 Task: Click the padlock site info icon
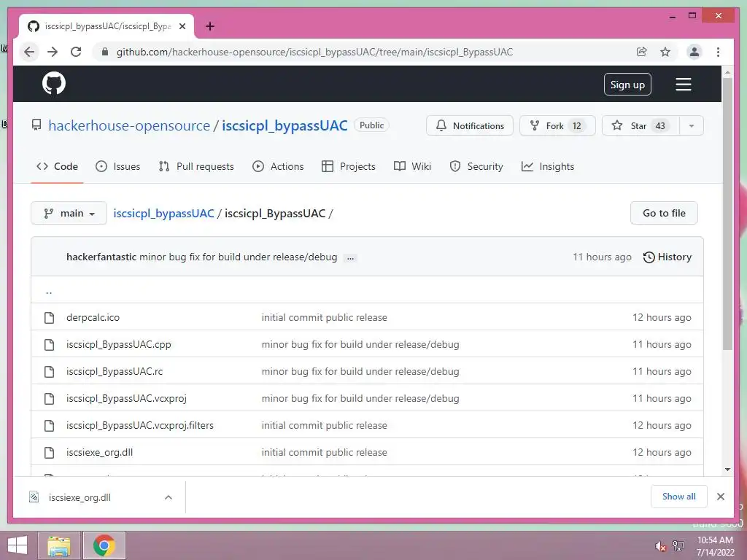(105, 52)
